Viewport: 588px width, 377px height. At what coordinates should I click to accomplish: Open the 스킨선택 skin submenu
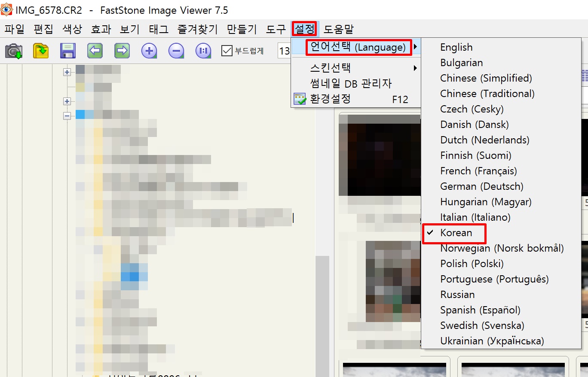[x=355, y=68]
